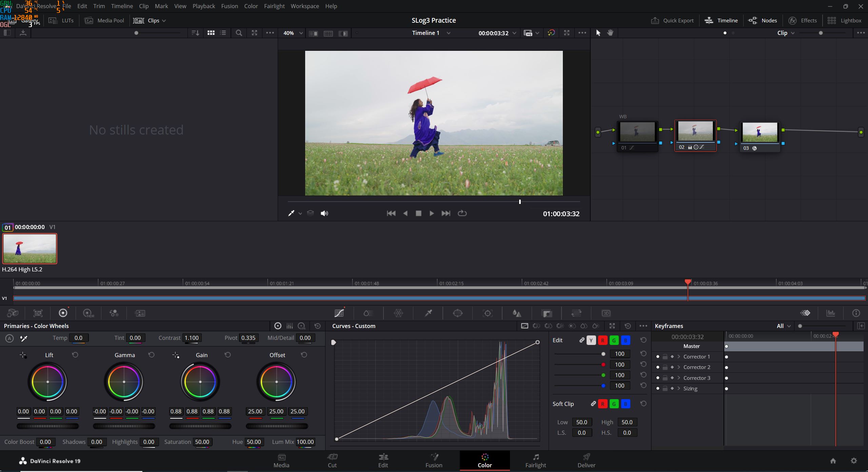Image resolution: width=868 pixels, height=472 pixels.
Task: Toggle the loop playback button
Action: 462,213
